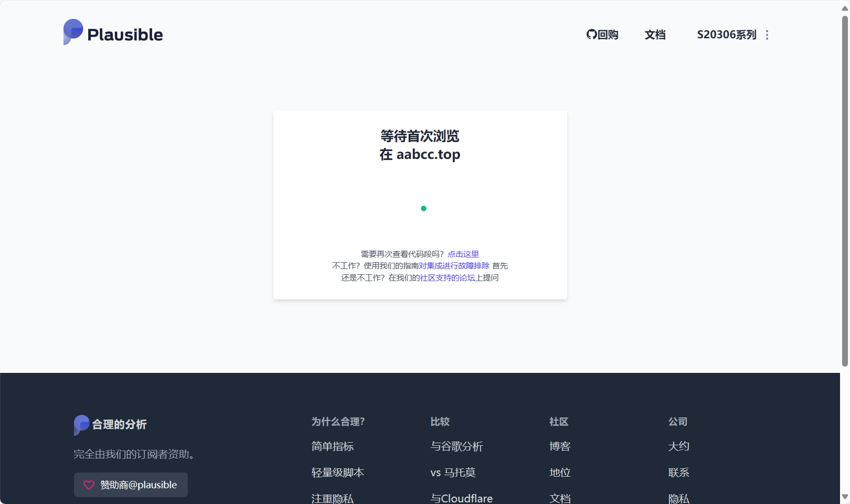The image size is (850, 504).
Task: Click the footer Plausible logo icon
Action: coord(81,424)
